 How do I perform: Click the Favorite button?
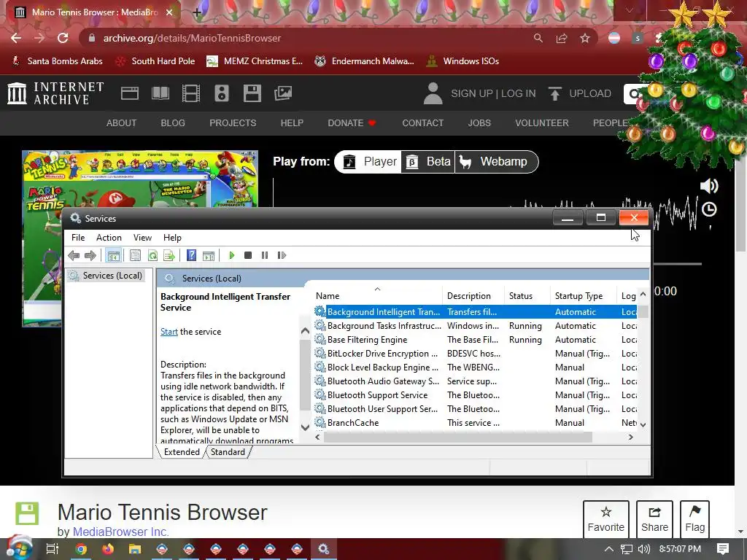(606, 519)
